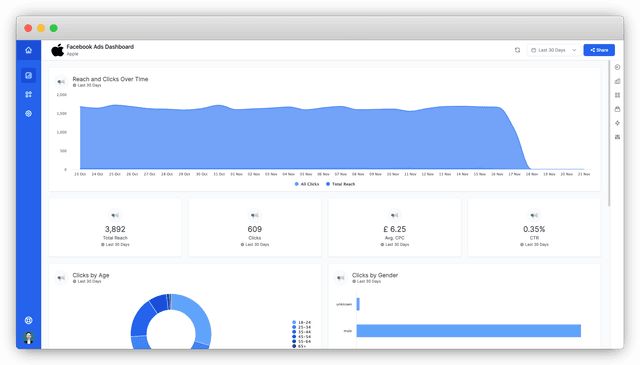Toggle Total Reach series in chart legend
This screenshot has height=365, width=640.
tap(341, 184)
